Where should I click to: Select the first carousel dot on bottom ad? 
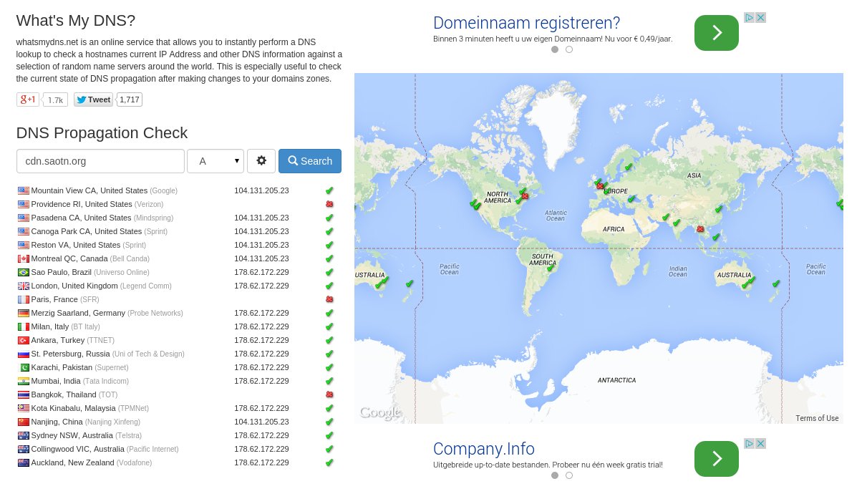[555, 475]
